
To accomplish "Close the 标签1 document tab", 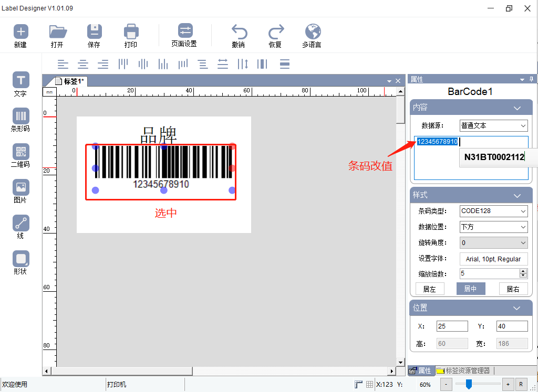I will pos(398,81).
